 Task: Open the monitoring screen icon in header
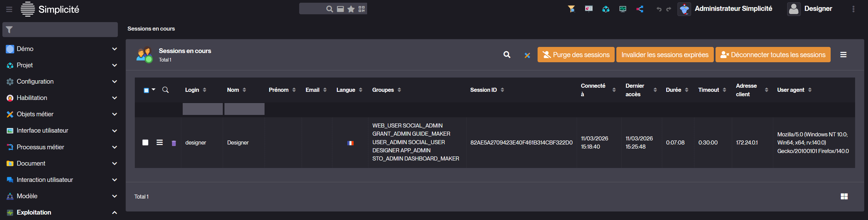623,9
